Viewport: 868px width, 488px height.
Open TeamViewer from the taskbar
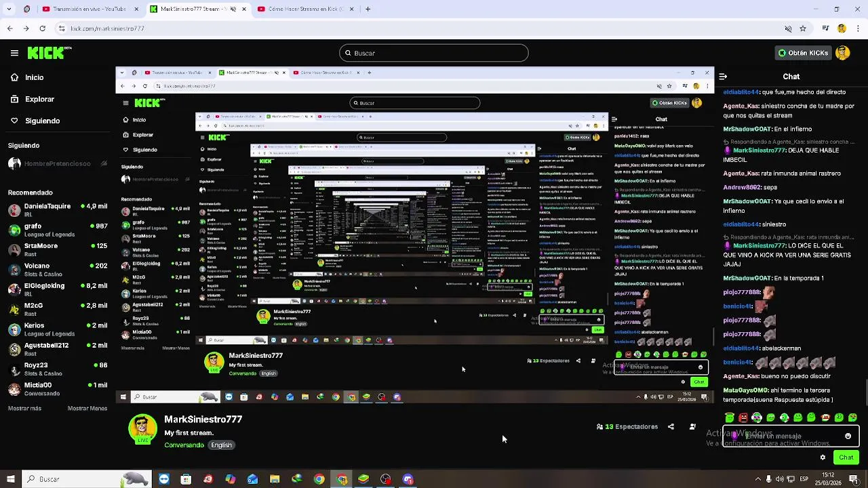point(164,479)
